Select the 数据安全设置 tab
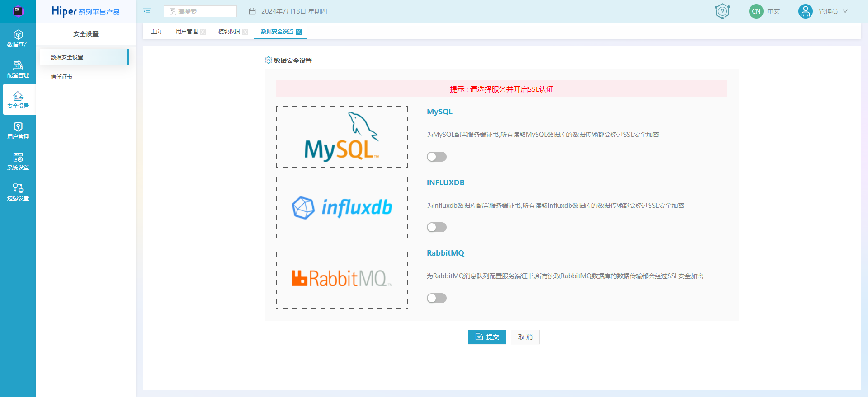The width and height of the screenshot is (868, 397). pyautogui.click(x=277, y=32)
